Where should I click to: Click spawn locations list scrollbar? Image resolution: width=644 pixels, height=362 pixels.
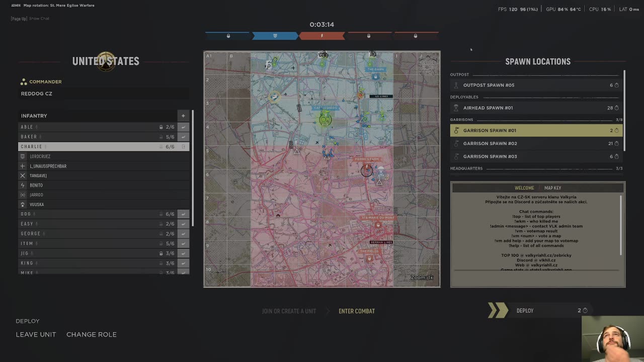click(624, 110)
